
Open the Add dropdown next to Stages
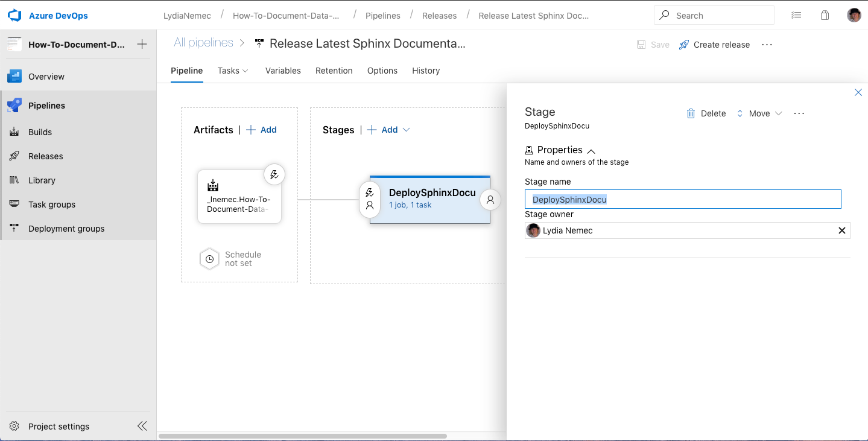tap(406, 130)
